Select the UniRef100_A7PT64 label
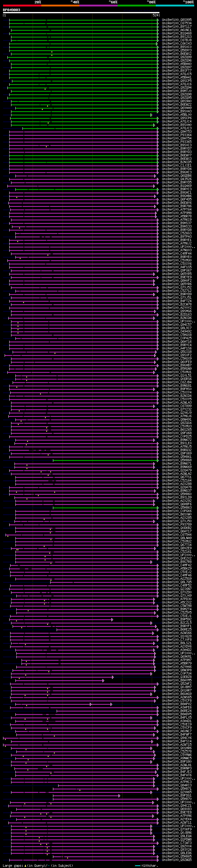Image resolution: width=197 pixels, height=868 pixels. (x=177, y=210)
